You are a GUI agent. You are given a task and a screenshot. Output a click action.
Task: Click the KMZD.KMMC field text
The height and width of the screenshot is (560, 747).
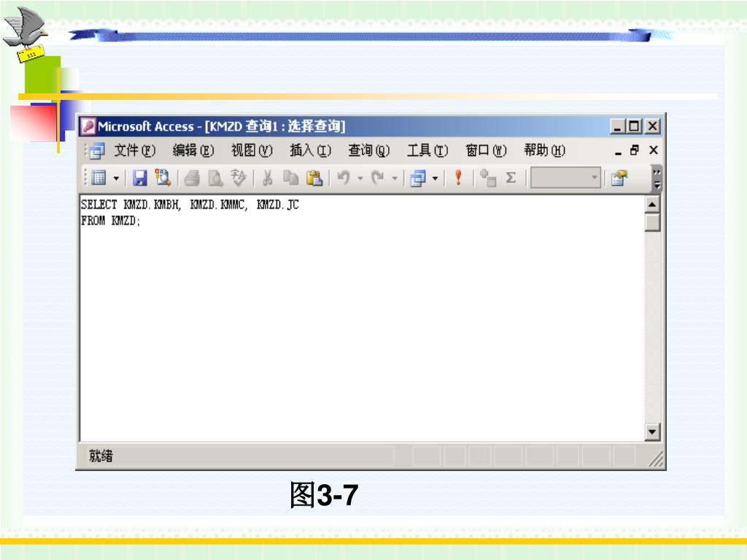219,205
